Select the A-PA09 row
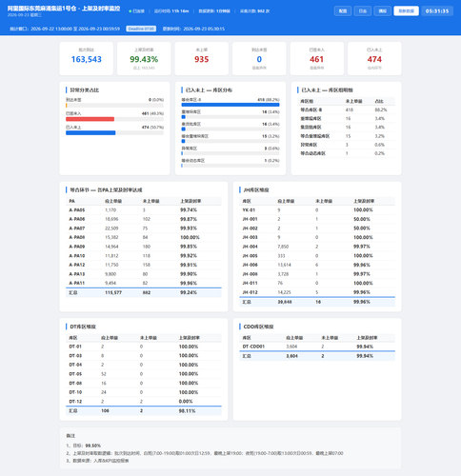This screenshot has height=476, width=461. click(144, 247)
